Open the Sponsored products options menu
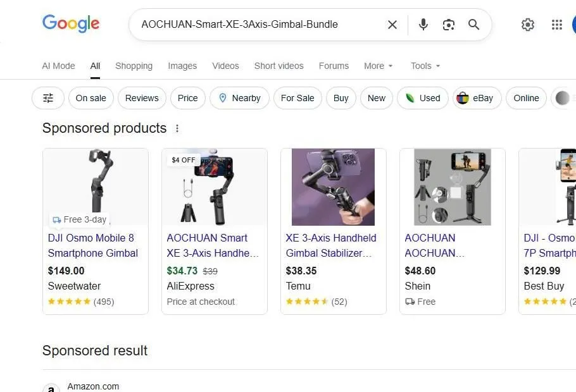576x392 pixels. [x=177, y=128]
